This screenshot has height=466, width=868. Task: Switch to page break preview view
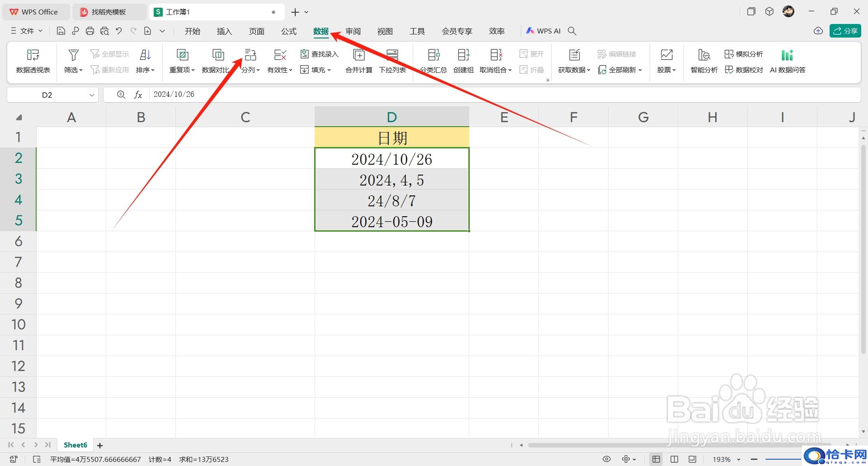click(x=674, y=459)
